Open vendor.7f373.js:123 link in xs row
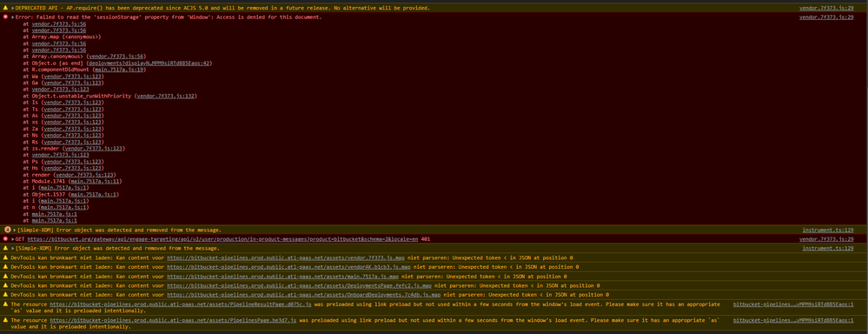The width and height of the screenshot is (868, 334). (72, 122)
